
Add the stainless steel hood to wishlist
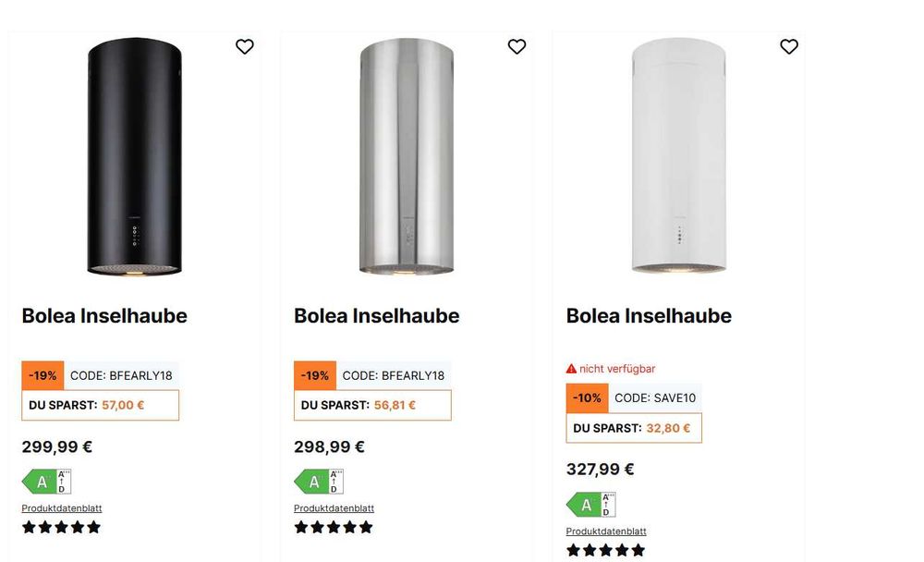[517, 46]
